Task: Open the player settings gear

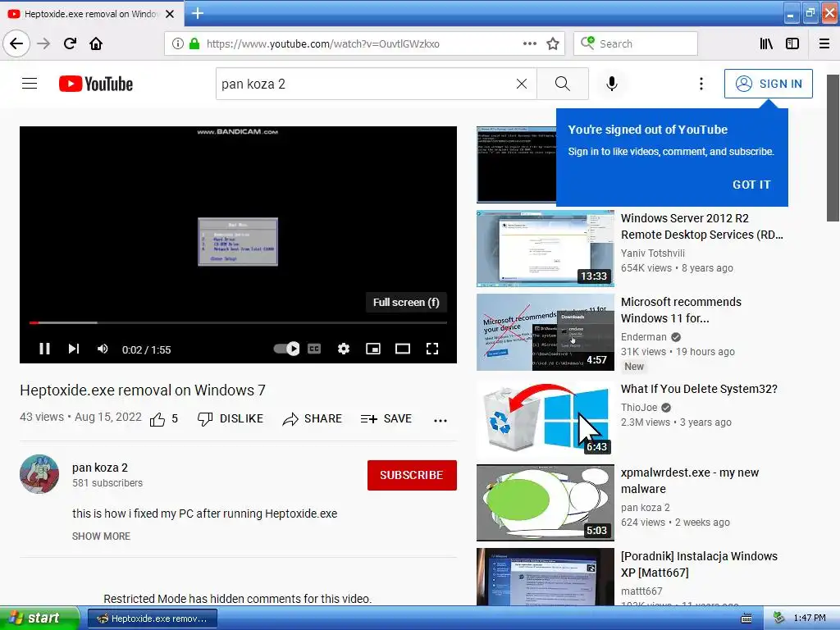Action: 344,349
